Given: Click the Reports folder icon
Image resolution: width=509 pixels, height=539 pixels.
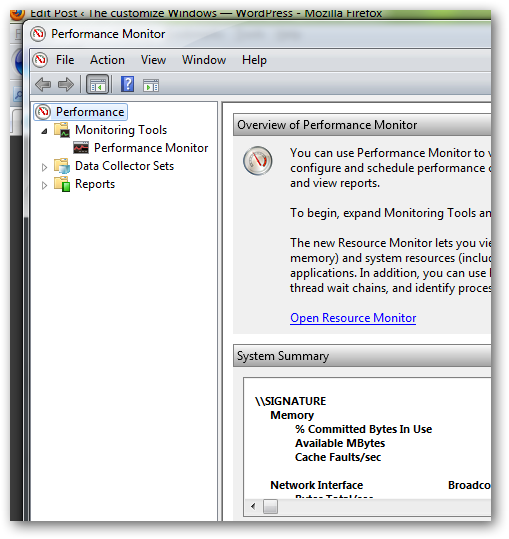Looking at the screenshot, I should pyautogui.click(x=62, y=184).
